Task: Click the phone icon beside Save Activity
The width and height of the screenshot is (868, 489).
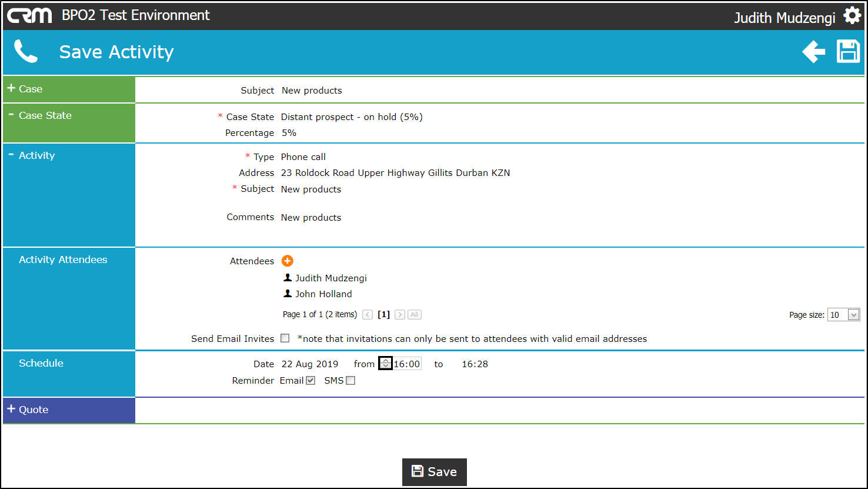Action: tap(26, 52)
